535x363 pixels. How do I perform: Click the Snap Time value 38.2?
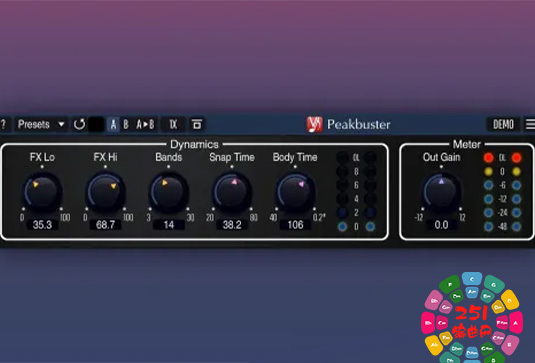click(x=232, y=225)
